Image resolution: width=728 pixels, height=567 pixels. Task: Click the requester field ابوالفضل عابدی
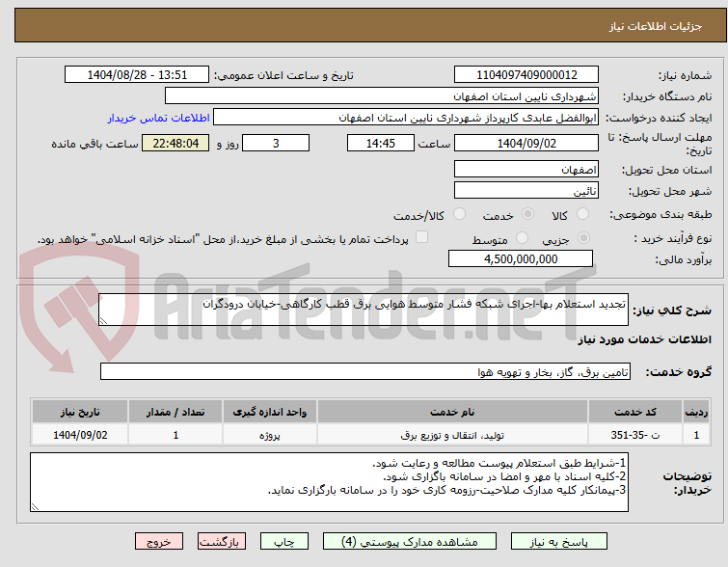[406, 118]
